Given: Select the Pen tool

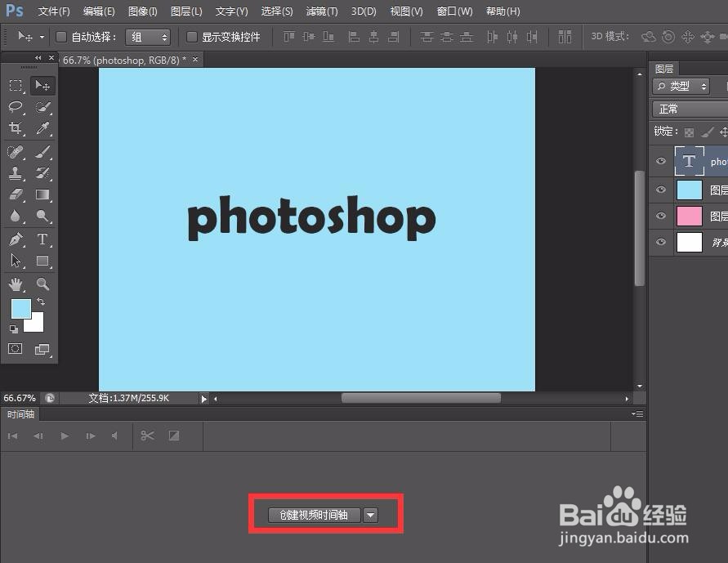Looking at the screenshot, I should point(16,239).
